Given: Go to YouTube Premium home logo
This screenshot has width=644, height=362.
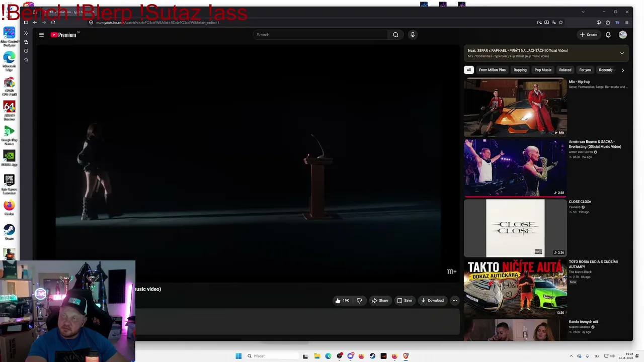Looking at the screenshot, I should (x=64, y=35).
